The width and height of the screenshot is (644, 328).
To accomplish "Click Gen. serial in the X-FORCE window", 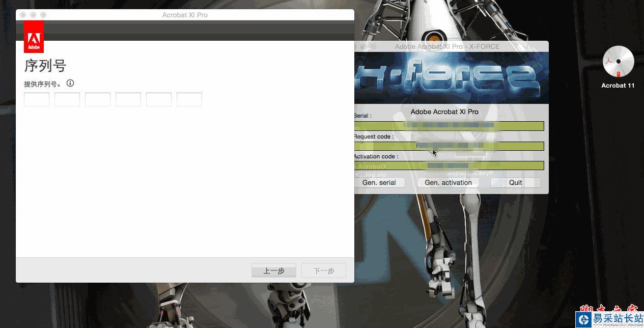I will coord(379,182).
